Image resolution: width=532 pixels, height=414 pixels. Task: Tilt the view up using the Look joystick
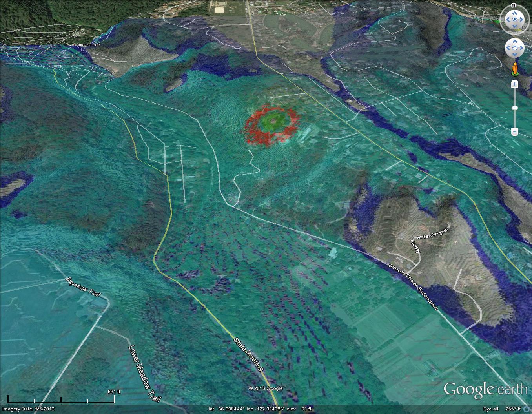click(x=514, y=12)
